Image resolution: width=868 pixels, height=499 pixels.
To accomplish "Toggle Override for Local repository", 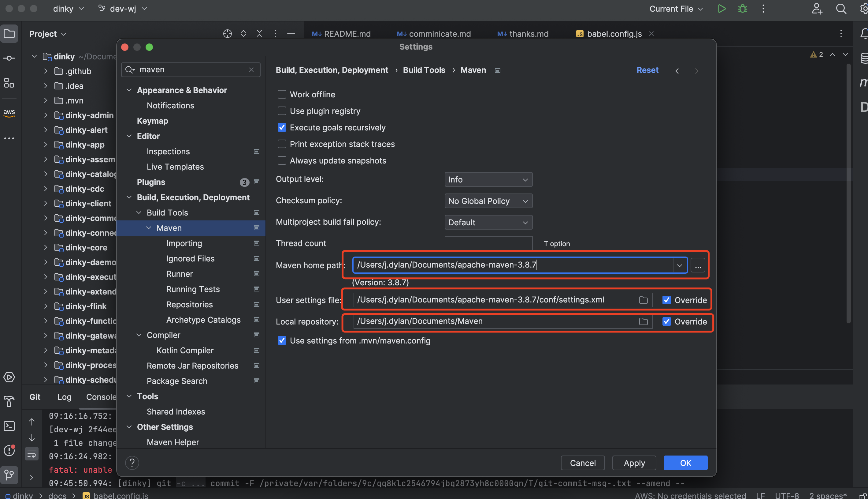I will point(666,321).
